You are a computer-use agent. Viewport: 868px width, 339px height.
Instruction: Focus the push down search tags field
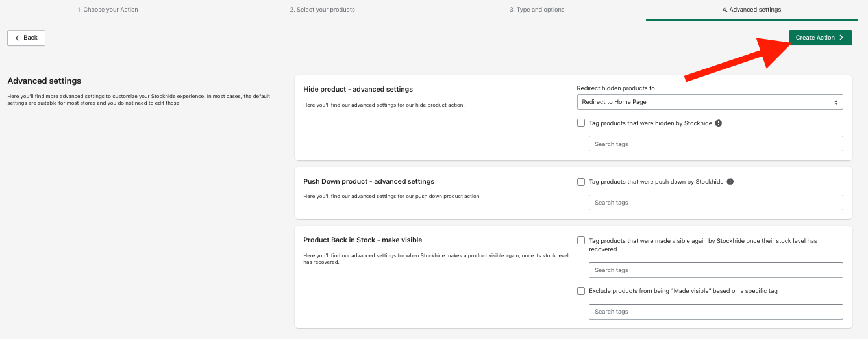(x=715, y=203)
